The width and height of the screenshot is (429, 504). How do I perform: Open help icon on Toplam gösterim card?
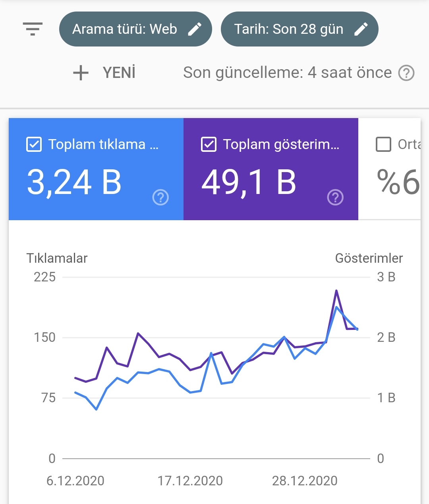coord(335,197)
